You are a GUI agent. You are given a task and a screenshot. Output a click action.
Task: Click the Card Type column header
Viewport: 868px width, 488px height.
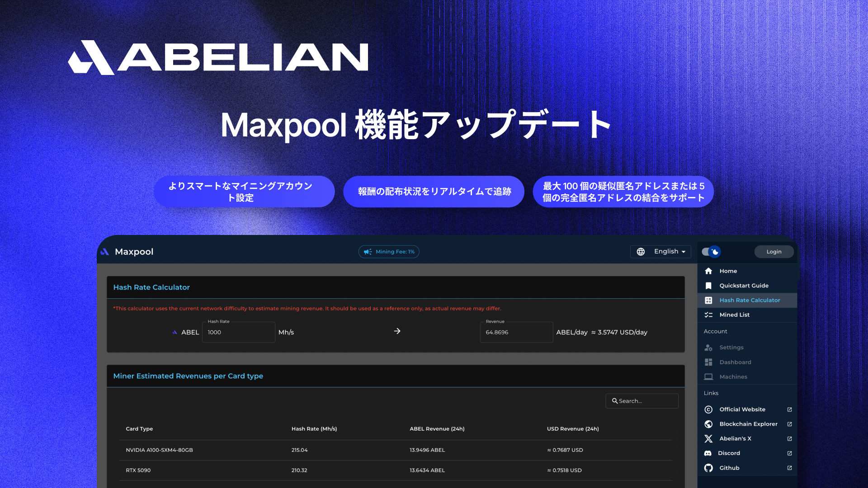(139, 429)
